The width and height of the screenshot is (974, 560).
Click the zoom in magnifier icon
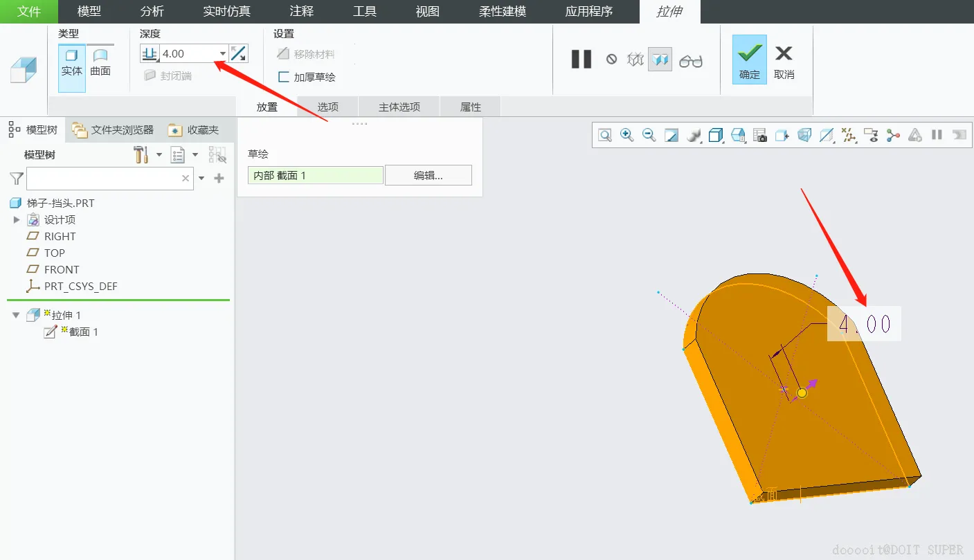tap(626, 135)
